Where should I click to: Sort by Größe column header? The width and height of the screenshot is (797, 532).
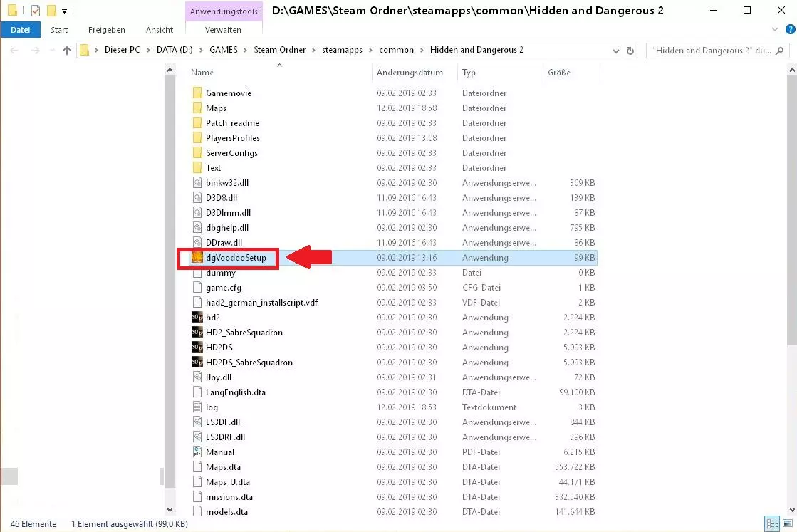[559, 73]
